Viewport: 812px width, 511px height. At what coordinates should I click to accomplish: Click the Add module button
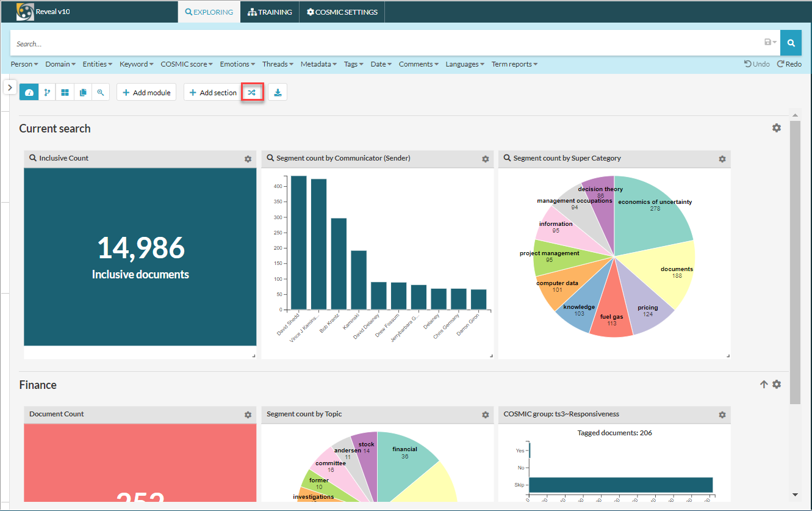(x=146, y=93)
